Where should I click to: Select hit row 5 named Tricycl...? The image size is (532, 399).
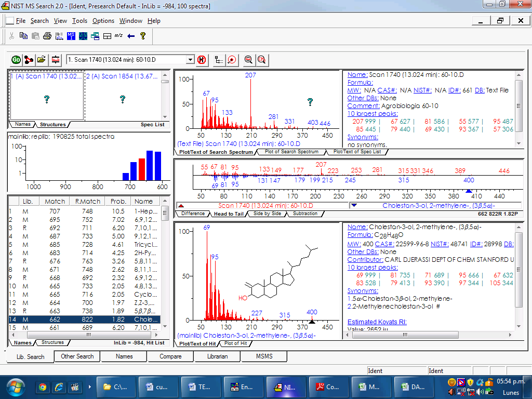(84, 244)
